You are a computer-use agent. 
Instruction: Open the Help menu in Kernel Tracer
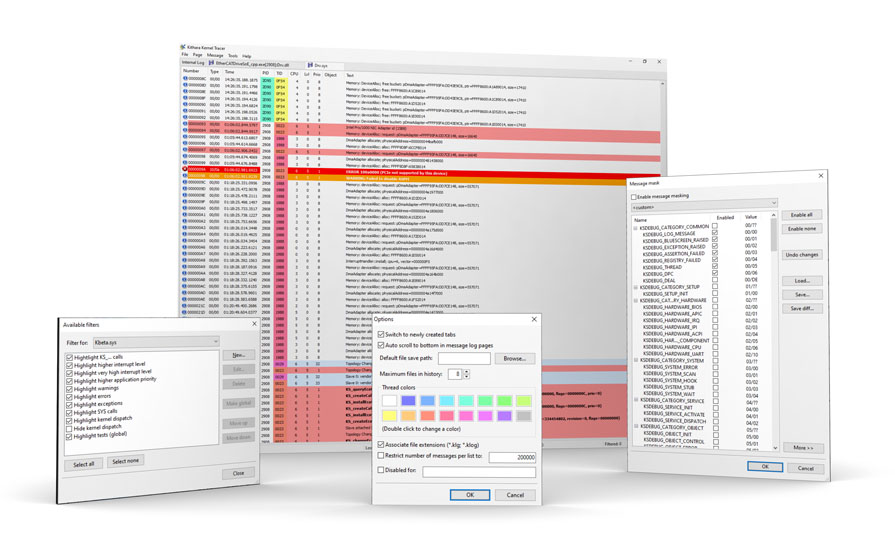point(247,56)
